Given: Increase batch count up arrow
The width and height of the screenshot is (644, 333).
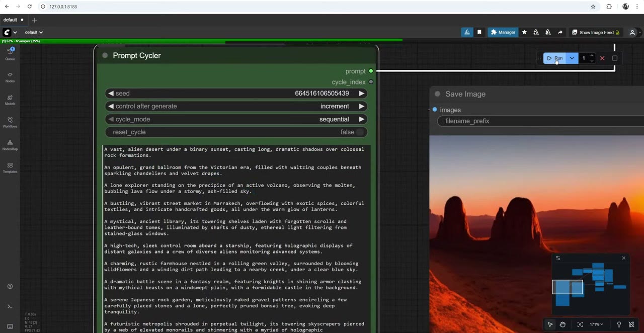Looking at the screenshot, I should 592,56.
